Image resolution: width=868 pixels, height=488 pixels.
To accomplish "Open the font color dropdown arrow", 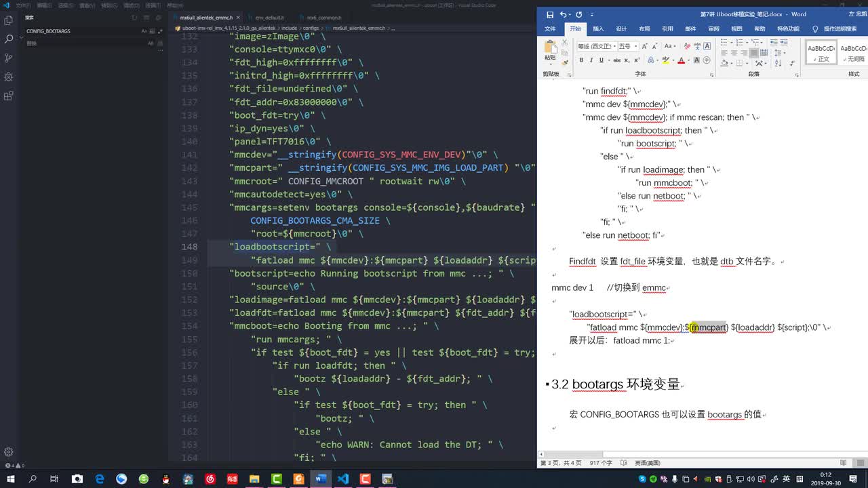I will 689,60.
